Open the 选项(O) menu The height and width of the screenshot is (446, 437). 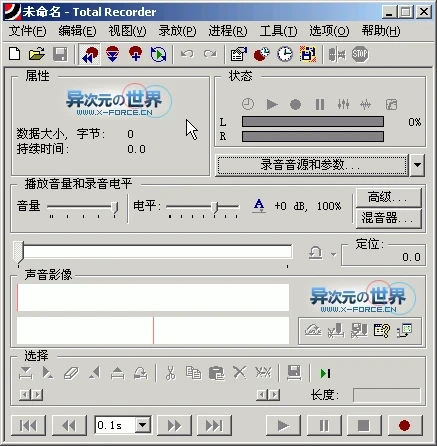click(329, 31)
